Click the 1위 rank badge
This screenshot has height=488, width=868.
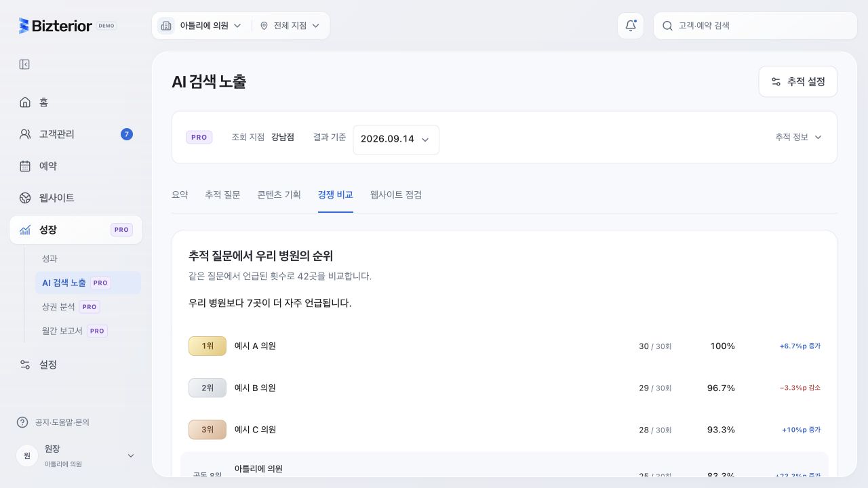[208, 346]
